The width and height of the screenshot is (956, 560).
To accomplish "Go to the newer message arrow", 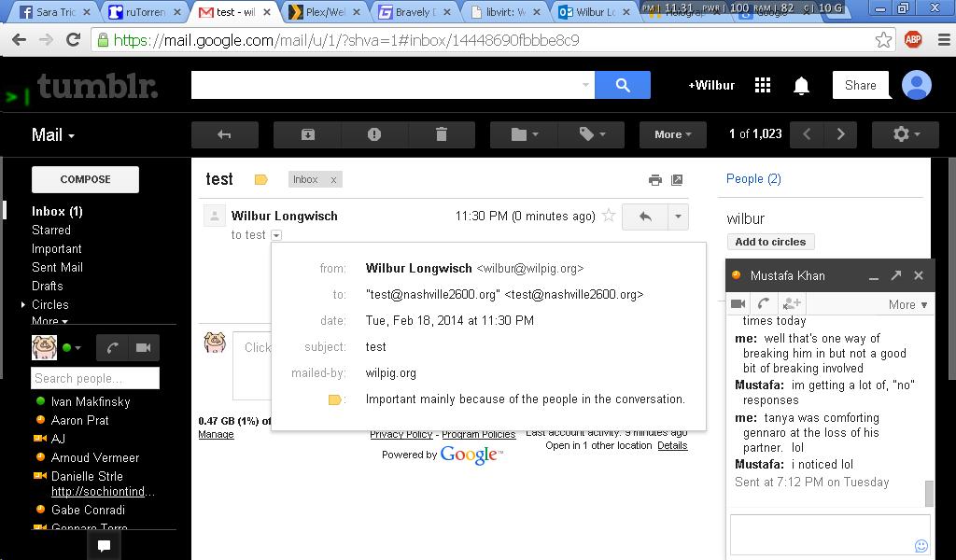I will point(807,134).
